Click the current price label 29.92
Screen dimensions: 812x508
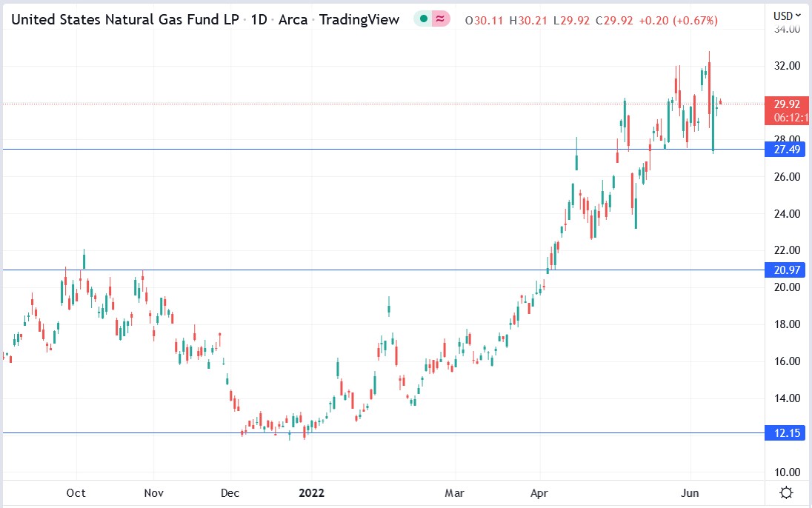coord(787,104)
